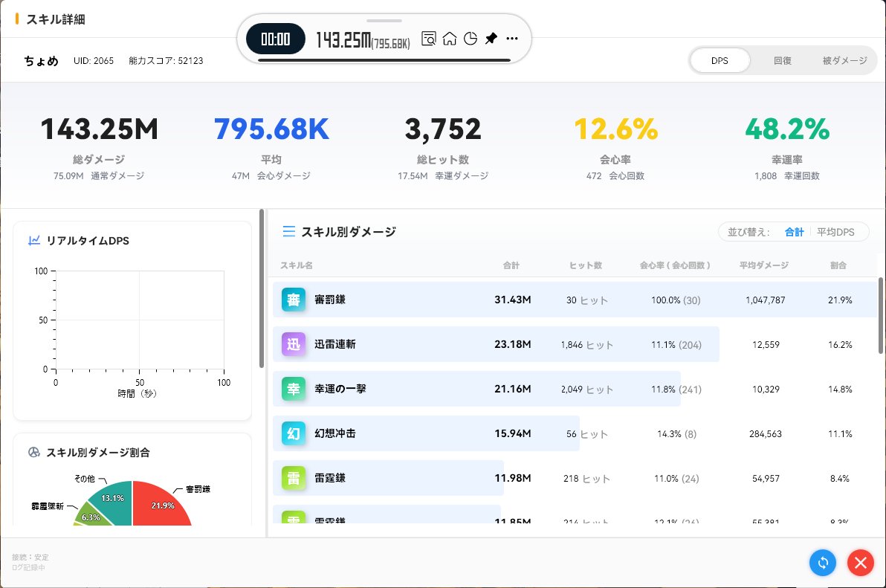Select the 雷霆鎌 skill name
Screen dimensions: 886x588
pyautogui.click(x=330, y=479)
